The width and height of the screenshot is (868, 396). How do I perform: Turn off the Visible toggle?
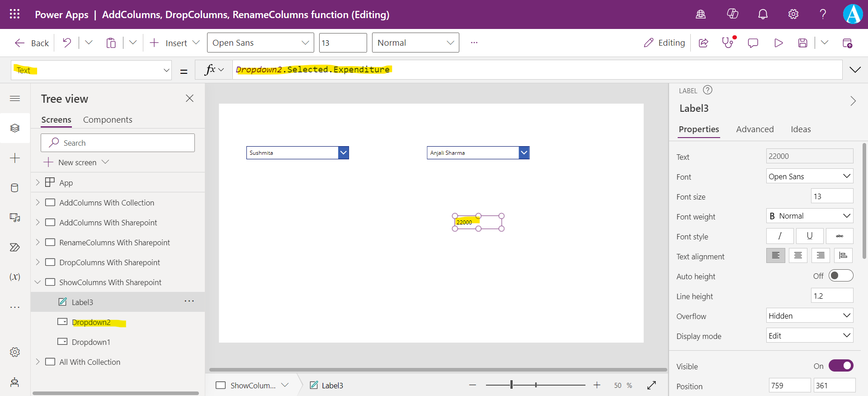click(840, 366)
